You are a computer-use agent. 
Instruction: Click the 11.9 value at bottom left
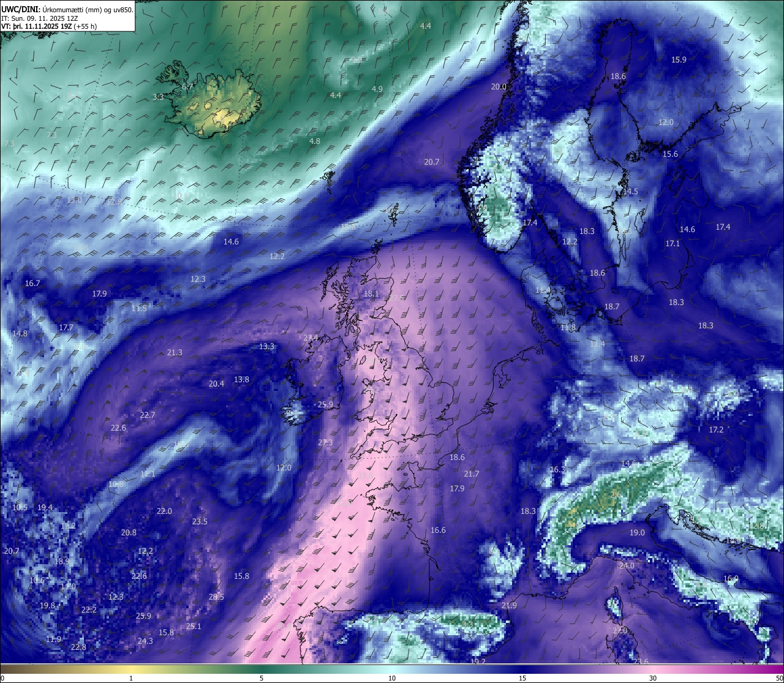point(53,639)
